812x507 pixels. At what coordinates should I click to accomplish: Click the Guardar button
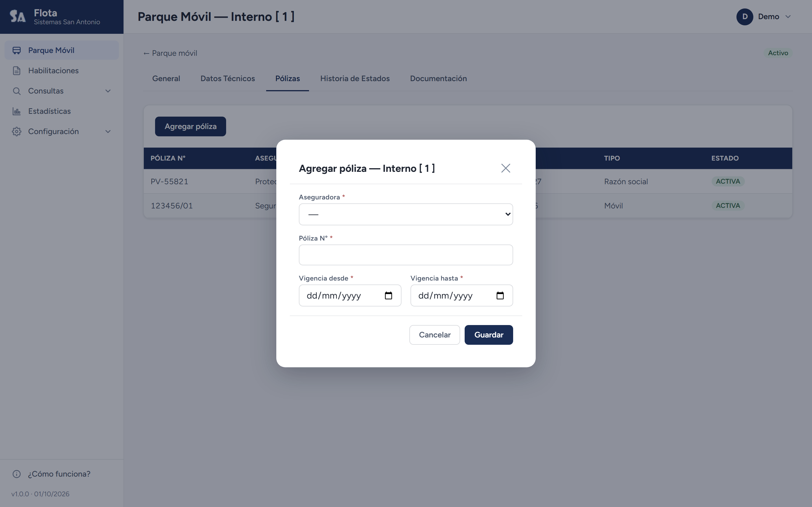click(x=489, y=335)
